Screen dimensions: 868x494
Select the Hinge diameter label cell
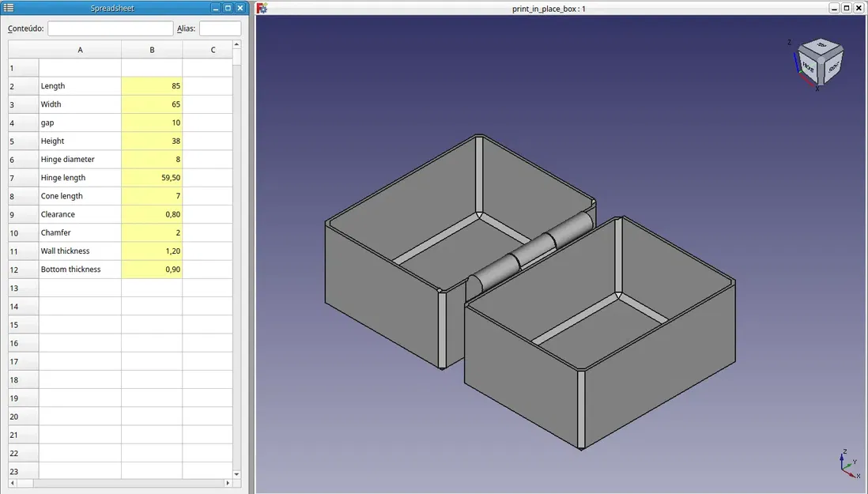tap(81, 159)
